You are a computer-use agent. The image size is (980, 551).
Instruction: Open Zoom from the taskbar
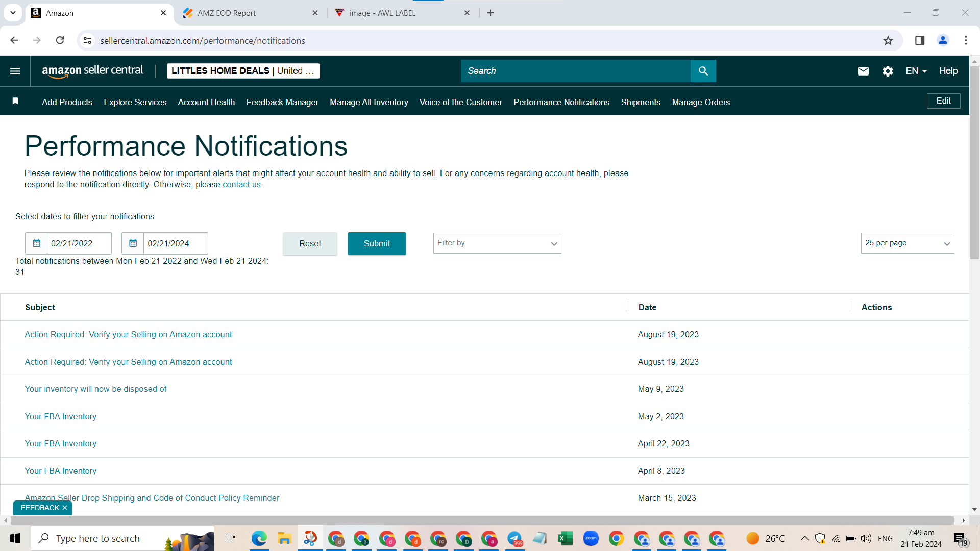coord(591,538)
